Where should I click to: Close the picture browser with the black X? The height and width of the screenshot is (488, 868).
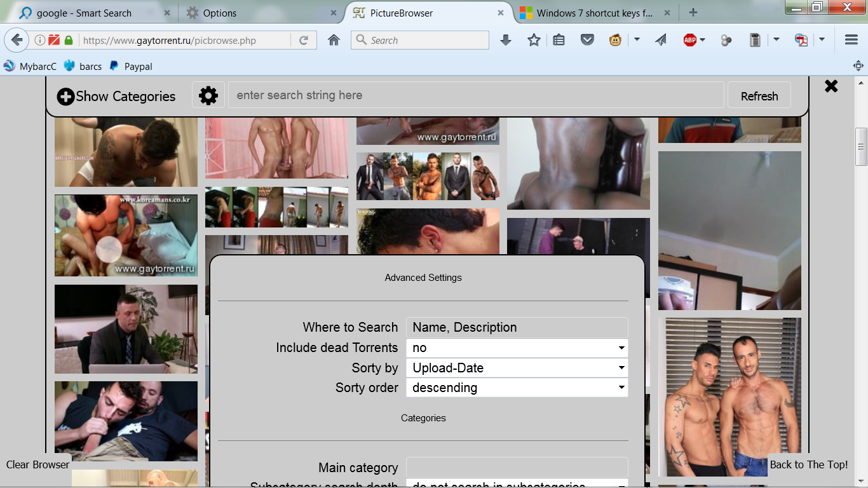[831, 86]
